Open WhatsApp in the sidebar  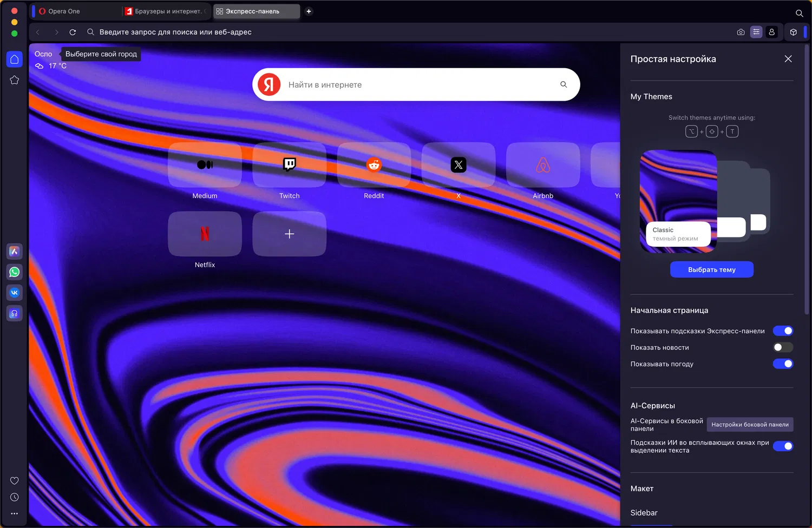click(15, 272)
